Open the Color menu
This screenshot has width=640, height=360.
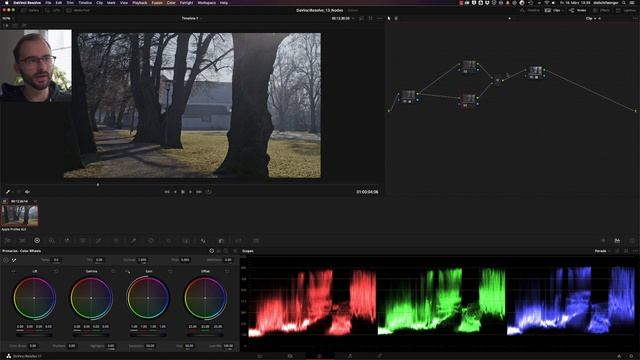tap(171, 2)
